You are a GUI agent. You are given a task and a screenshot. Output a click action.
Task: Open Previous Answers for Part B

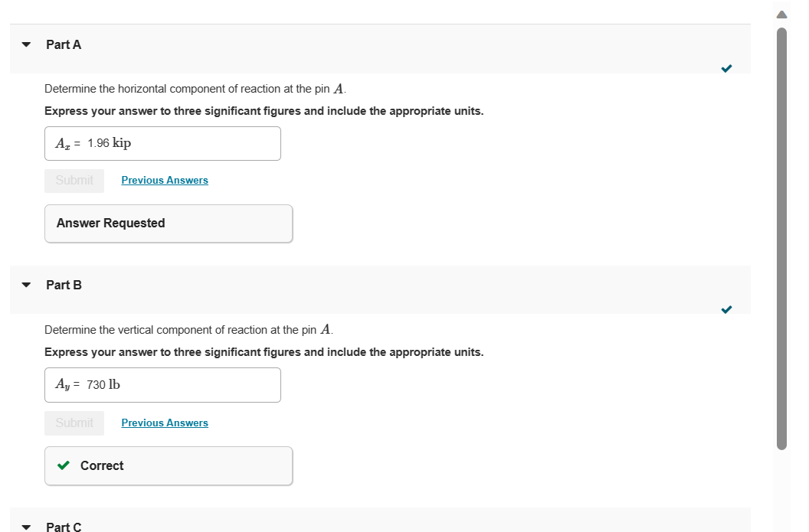(165, 423)
